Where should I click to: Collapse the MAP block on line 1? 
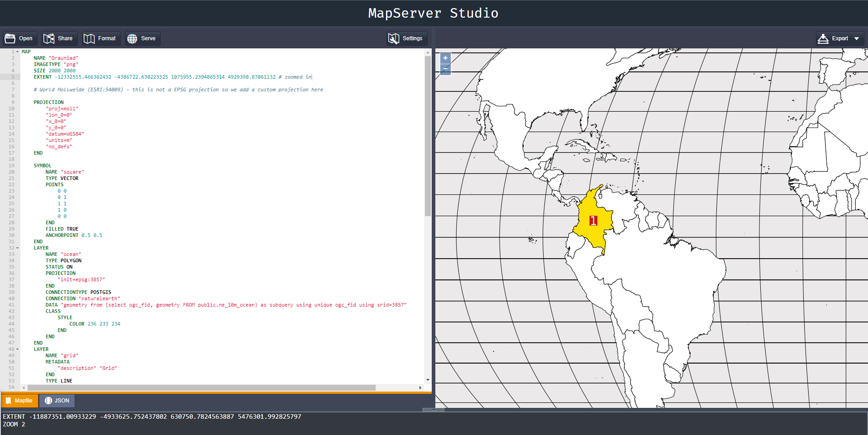point(18,52)
